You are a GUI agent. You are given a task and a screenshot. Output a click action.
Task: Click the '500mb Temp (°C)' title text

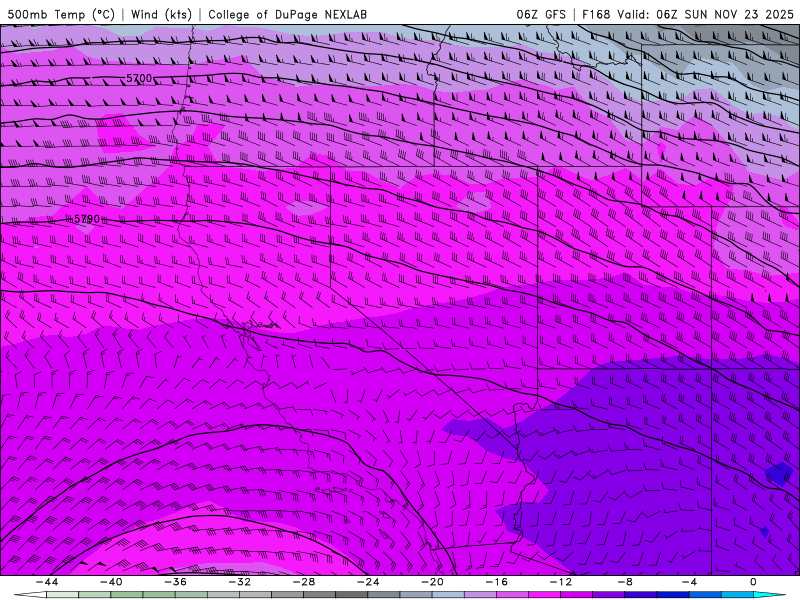tap(61, 14)
